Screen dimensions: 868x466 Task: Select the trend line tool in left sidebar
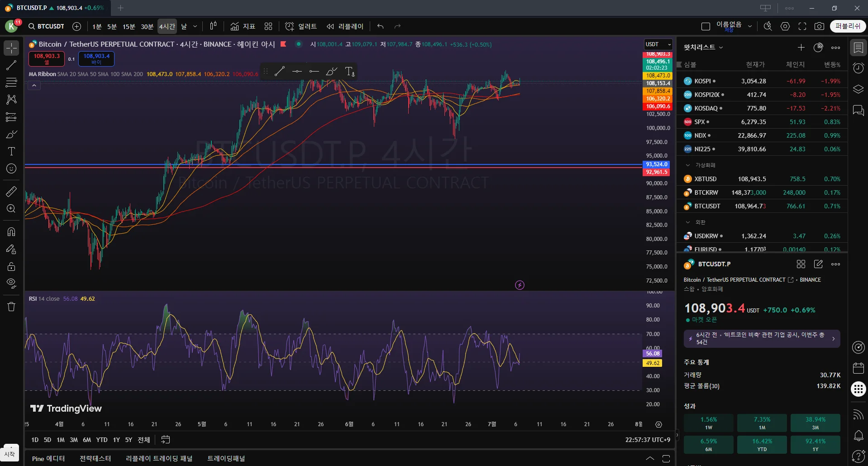pyautogui.click(x=11, y=65)
